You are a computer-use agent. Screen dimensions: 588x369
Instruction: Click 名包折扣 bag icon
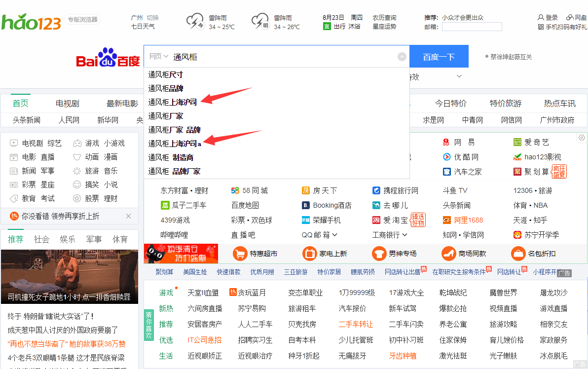(x=518, y=254)
